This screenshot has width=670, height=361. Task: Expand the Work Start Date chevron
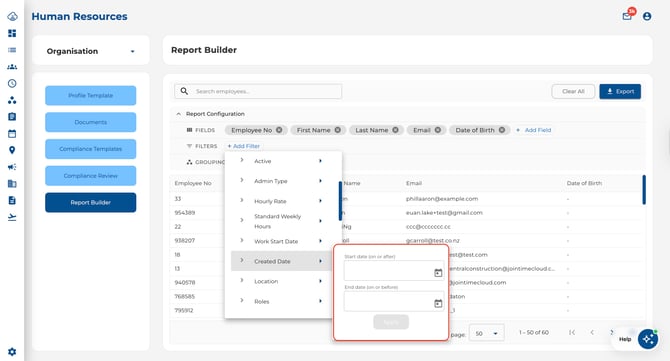tap(242, 241)
